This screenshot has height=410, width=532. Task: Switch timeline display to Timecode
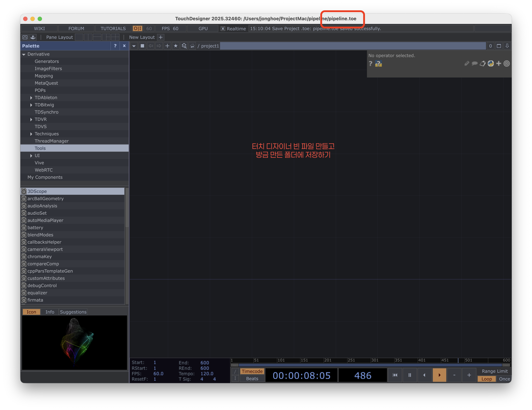tap(252, 371)
